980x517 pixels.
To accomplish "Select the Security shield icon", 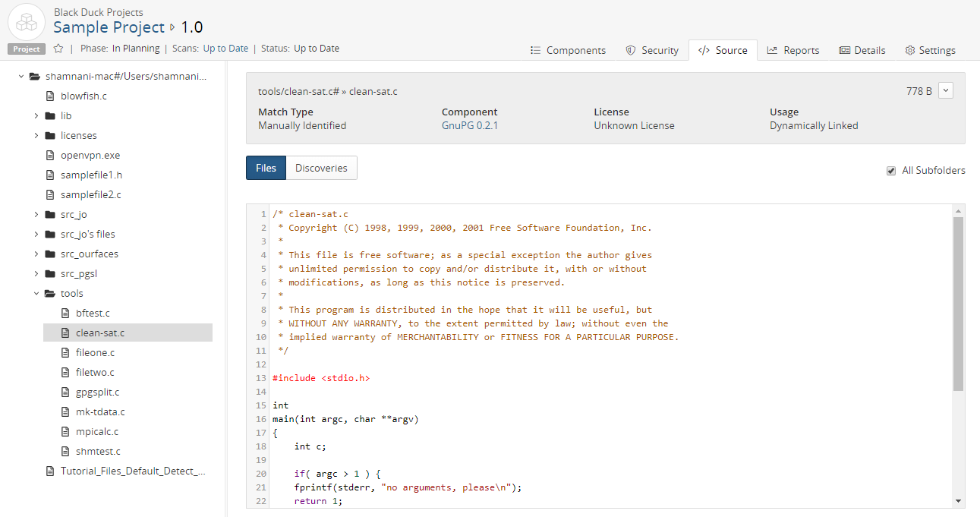I will pyautogui.click(x=629, y=50).
